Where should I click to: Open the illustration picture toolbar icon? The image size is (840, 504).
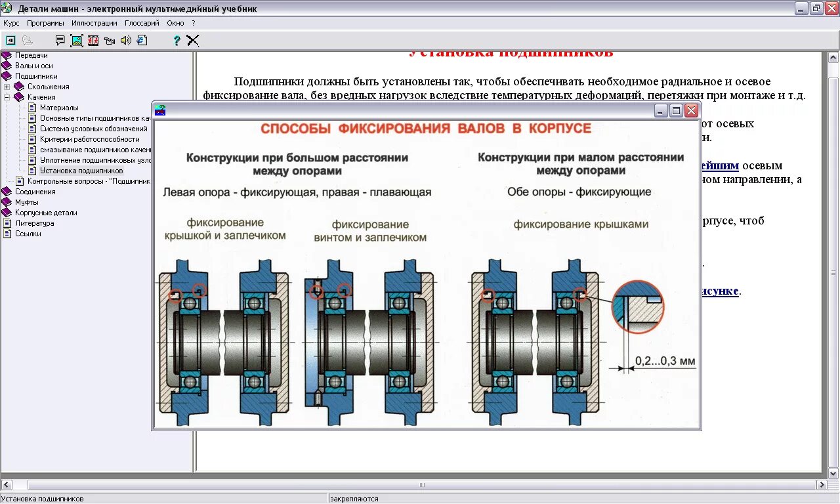click(77, 40)
